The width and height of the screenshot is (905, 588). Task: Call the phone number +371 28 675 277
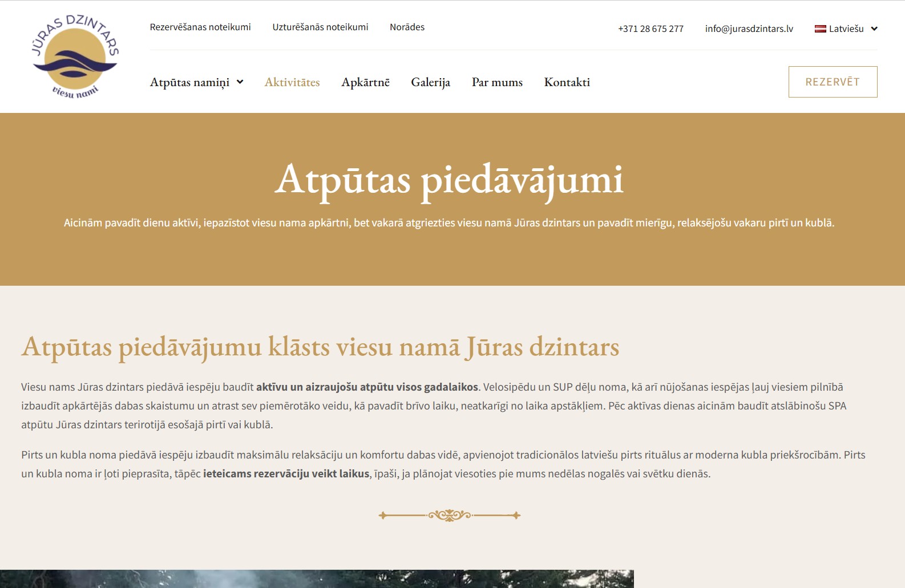(x=651, y=29)
